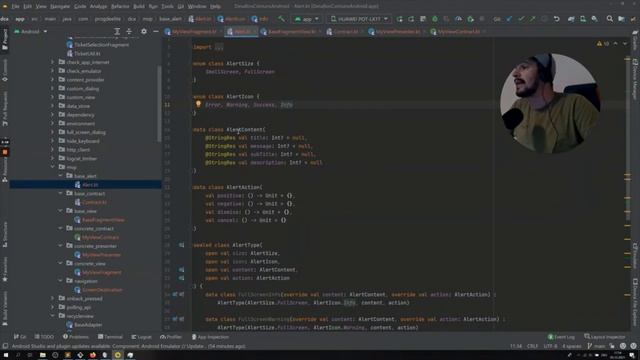Open the Profiler tool window
This screenshot has height=360, width=640.
171,337
